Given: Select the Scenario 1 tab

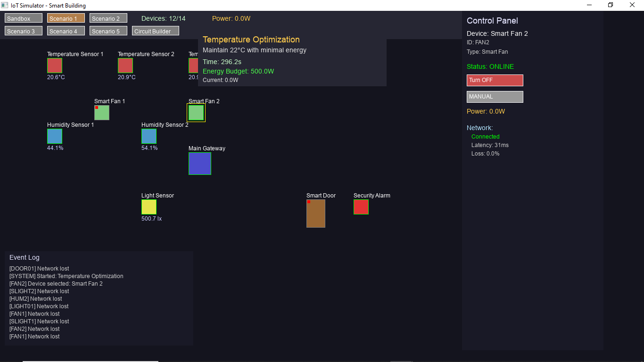Looking at the screenshot, I should [66, 18].
